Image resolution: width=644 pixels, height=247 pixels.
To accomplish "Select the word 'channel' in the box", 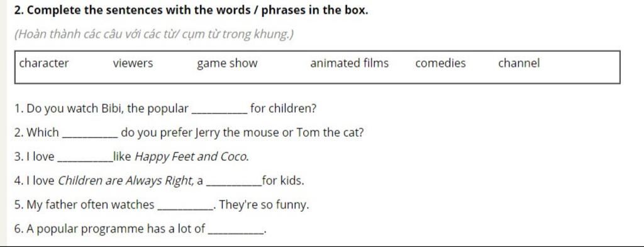I will tap(519, 64).
